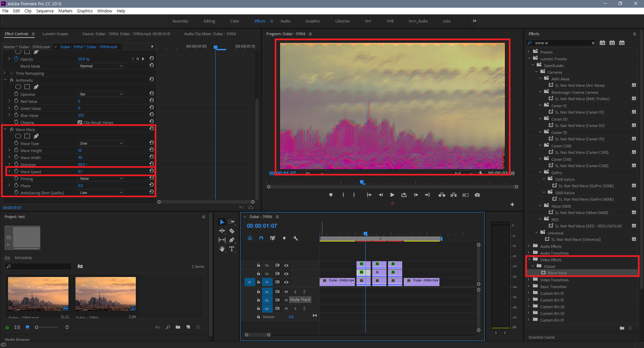The width and height of the screenshot is (644, 348).
Task: Toggle track lock on V3
Action: [258, 265]
